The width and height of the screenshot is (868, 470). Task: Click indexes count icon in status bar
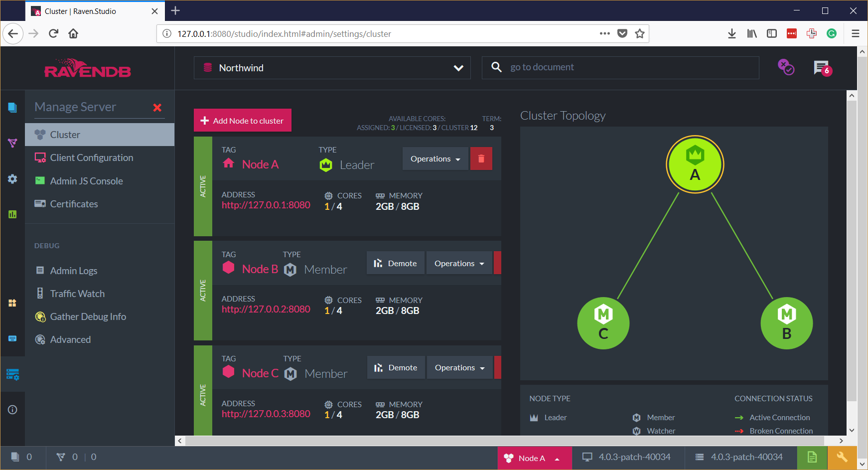[61, 457]
